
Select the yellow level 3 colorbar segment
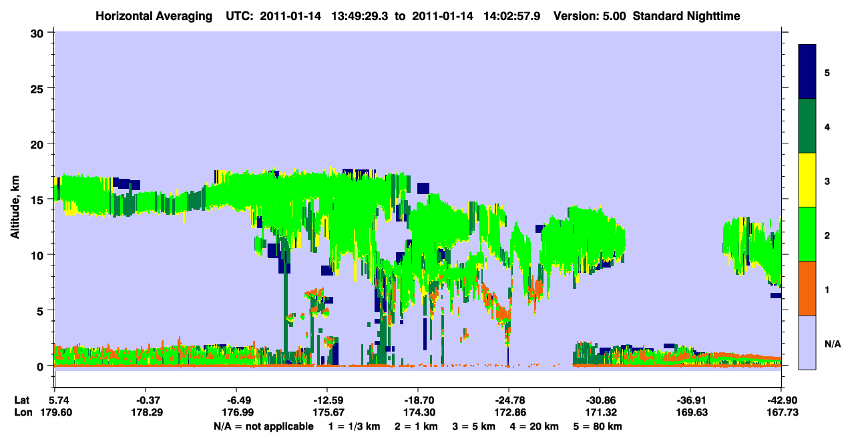(807, 180)
